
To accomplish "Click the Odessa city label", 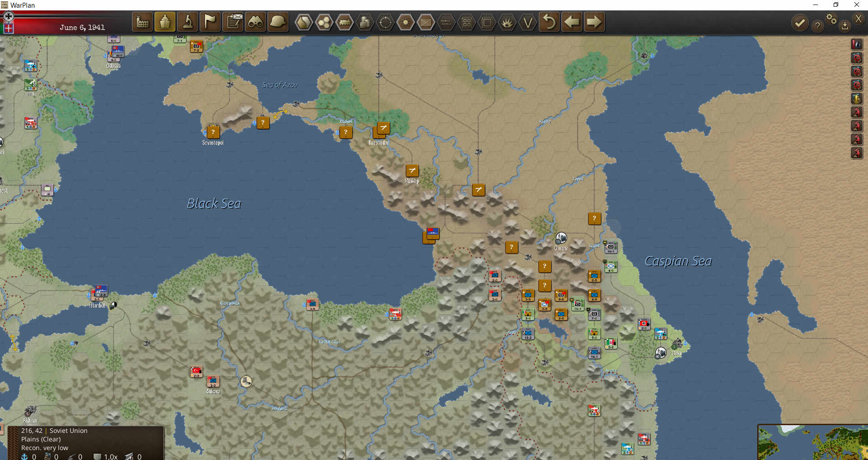I will click(x=113, y=66).
